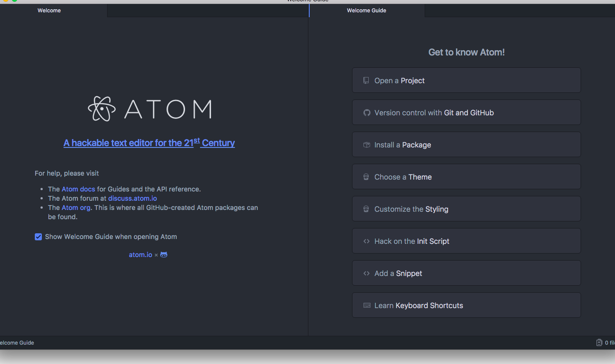Open the hackable text editor headline link
Viewport: 615px width, 364px height.
pos(149,142)
